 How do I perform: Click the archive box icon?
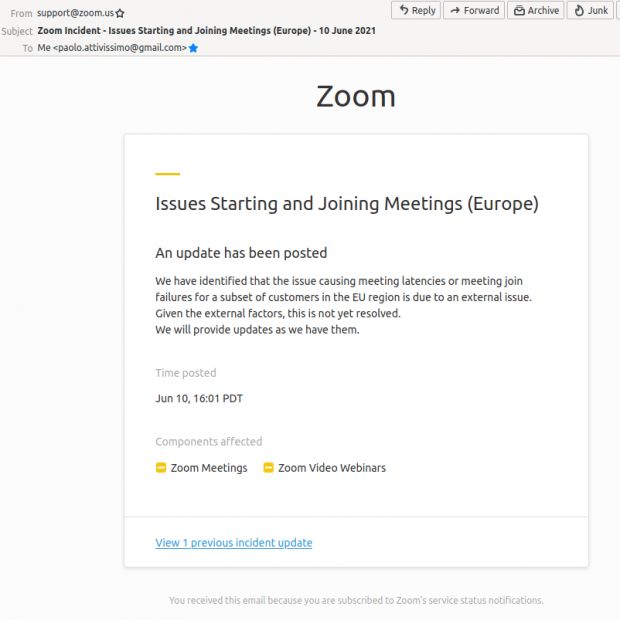point(519,11)
